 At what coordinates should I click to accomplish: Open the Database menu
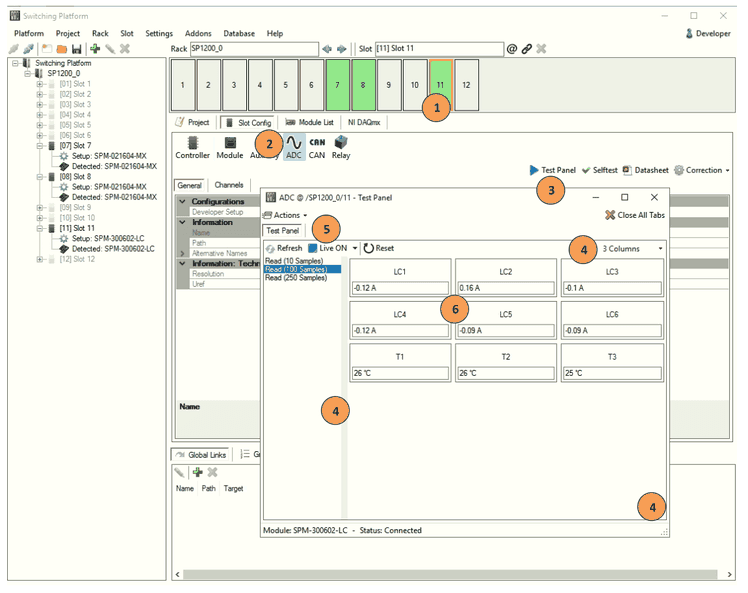[x=239, y=33]
